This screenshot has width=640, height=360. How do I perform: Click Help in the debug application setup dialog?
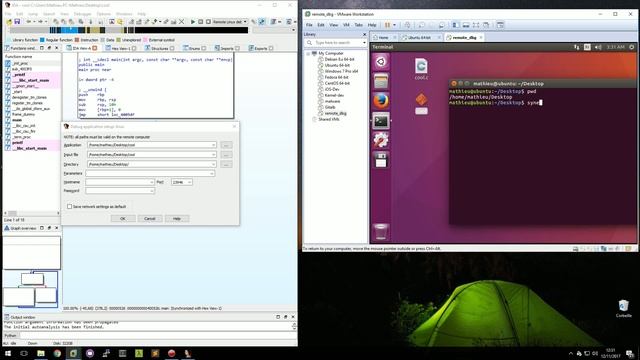pos(177,219)
